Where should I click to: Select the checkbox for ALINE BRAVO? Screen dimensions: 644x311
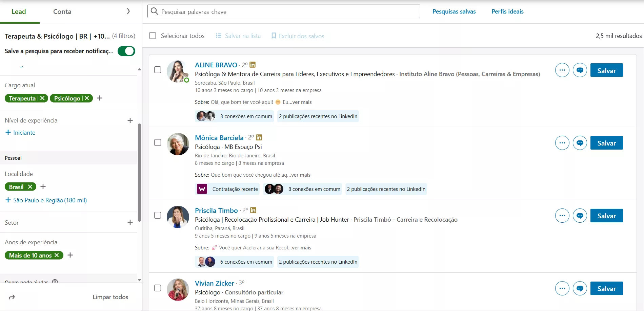158,70
